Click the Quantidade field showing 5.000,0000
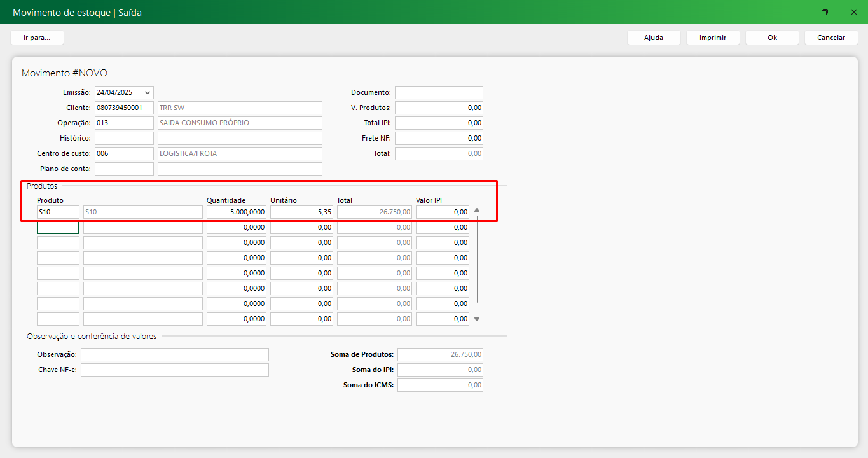 237,212
